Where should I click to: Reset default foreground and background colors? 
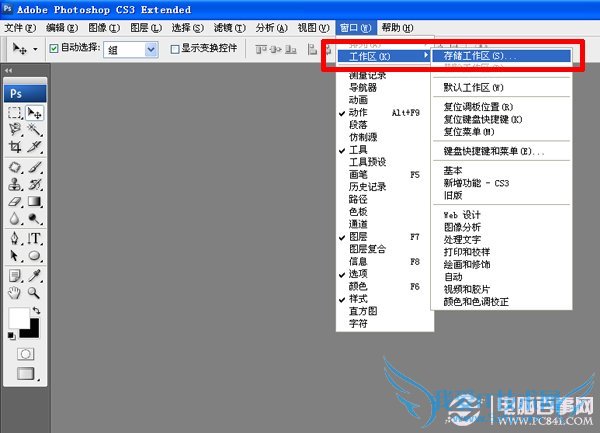pyautogui.click(x=11, y=336)
